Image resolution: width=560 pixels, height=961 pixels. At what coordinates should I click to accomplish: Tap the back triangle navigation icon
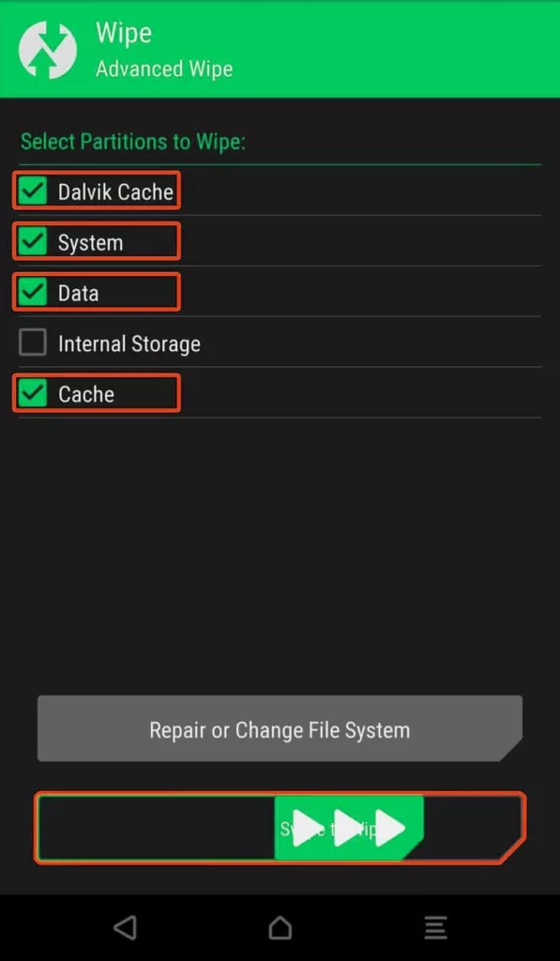click(125, 927)
